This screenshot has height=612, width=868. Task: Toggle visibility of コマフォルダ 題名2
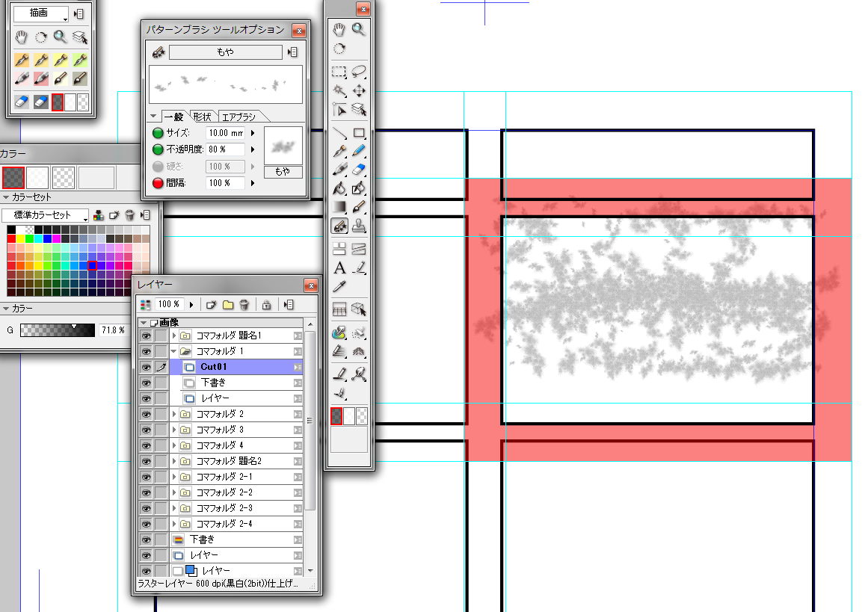pyautogui.click(x=146, y=461)
